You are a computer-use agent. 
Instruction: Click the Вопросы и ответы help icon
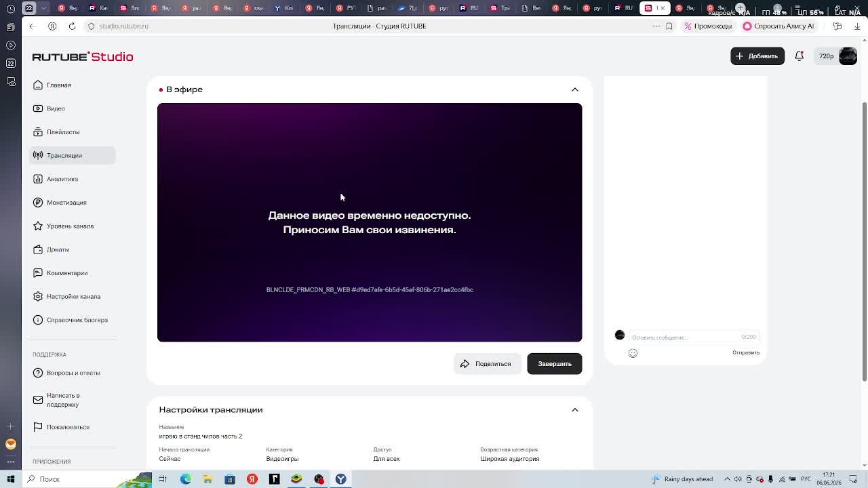tap(38, 373)
